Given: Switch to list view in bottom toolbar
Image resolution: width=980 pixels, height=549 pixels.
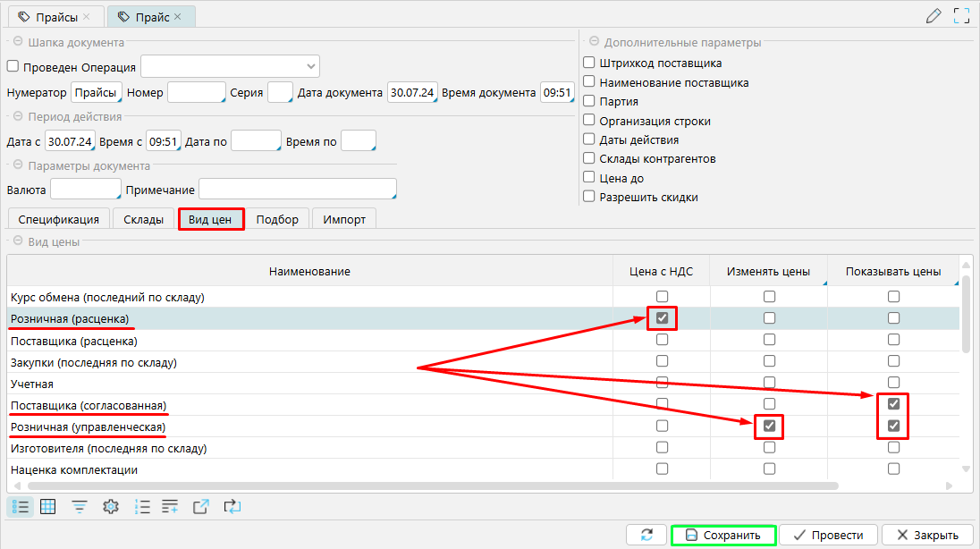Looking at the screenshot, I should tap(22, 506).
